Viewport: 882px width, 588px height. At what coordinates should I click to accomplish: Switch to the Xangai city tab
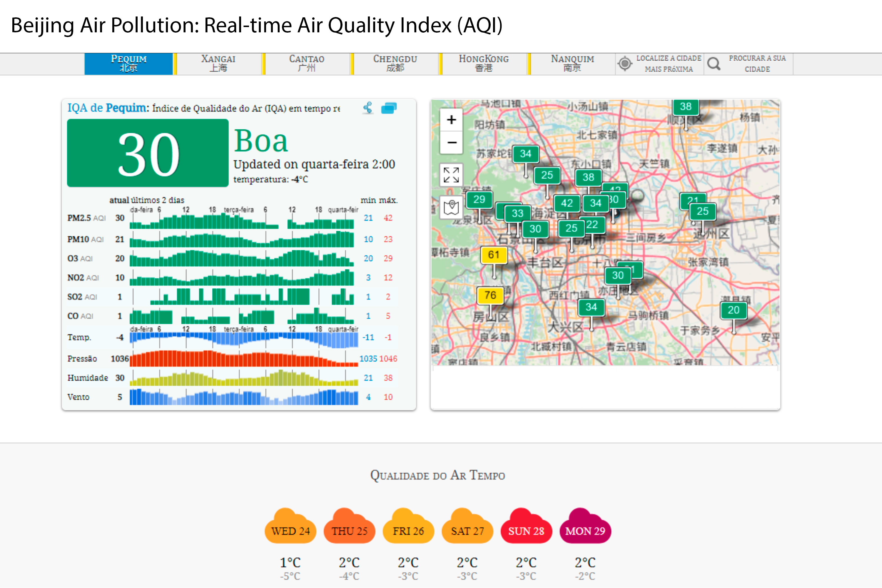[218, 64]
